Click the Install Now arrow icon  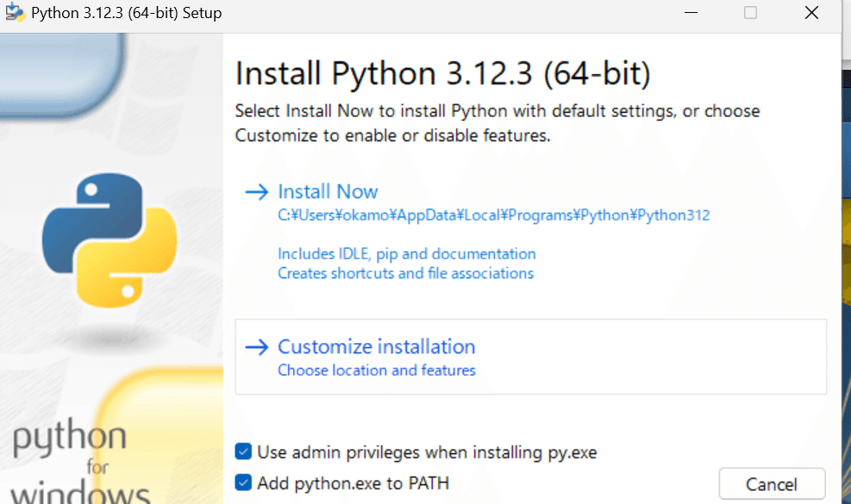pyautogui.click(x=257, y=191)
